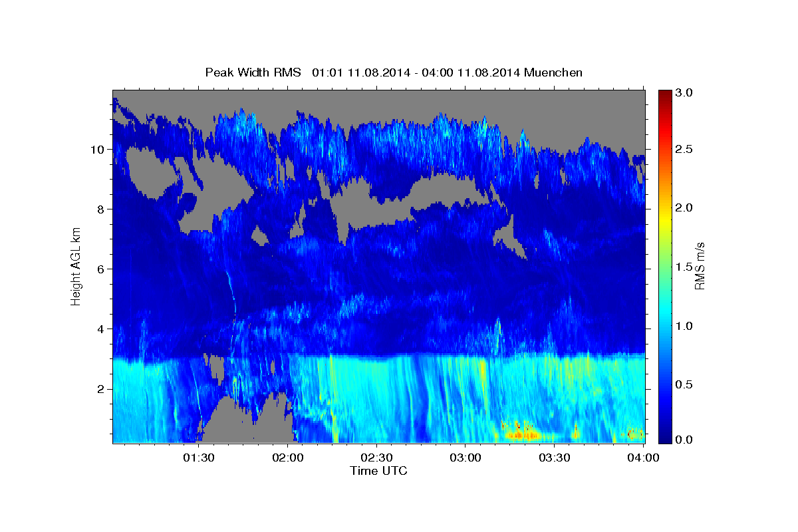Click the 'Height AGL km' y-axis label
Screen dimensions: 798x532
[x=76, y=267]
